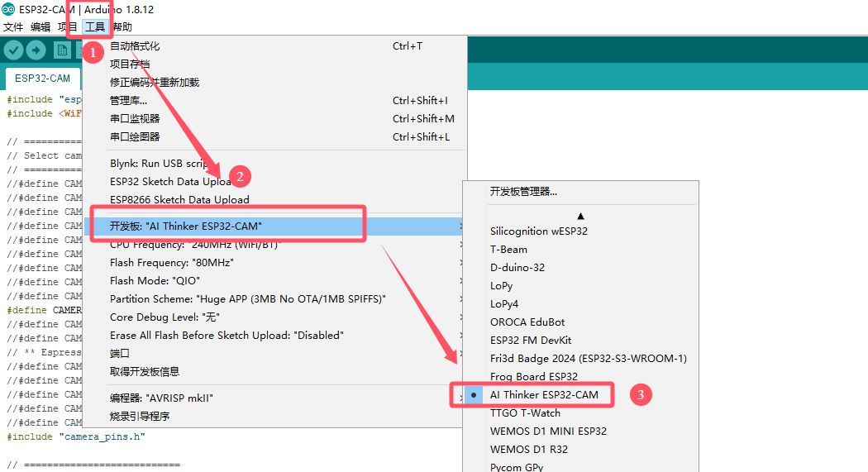
Task: Click the board list scroll-up triangle
Action: 580,217
